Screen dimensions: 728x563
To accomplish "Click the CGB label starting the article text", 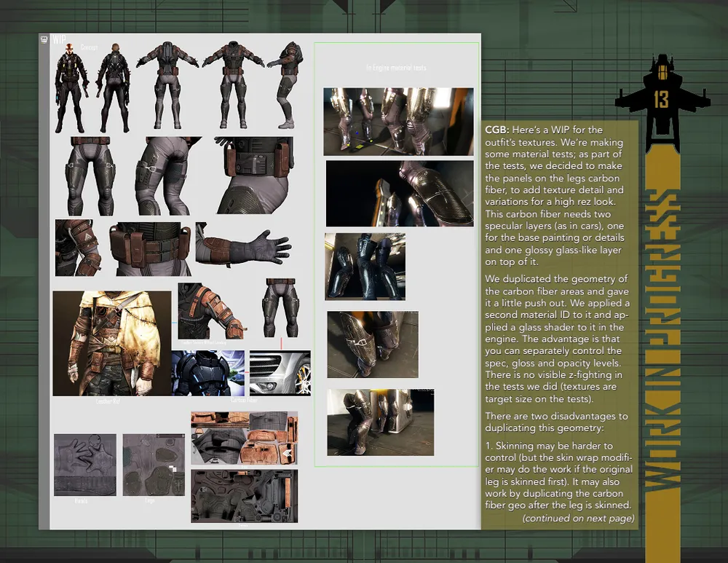I will tap(498, 129).
